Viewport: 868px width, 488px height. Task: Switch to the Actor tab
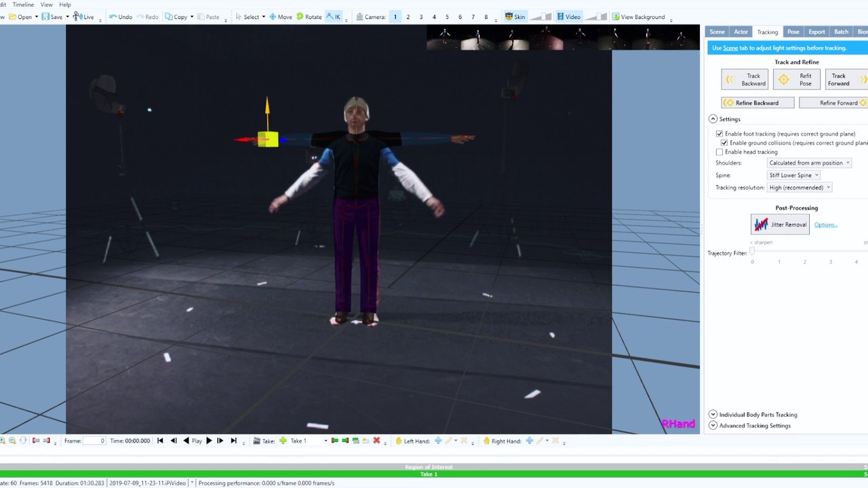[741, 32]
